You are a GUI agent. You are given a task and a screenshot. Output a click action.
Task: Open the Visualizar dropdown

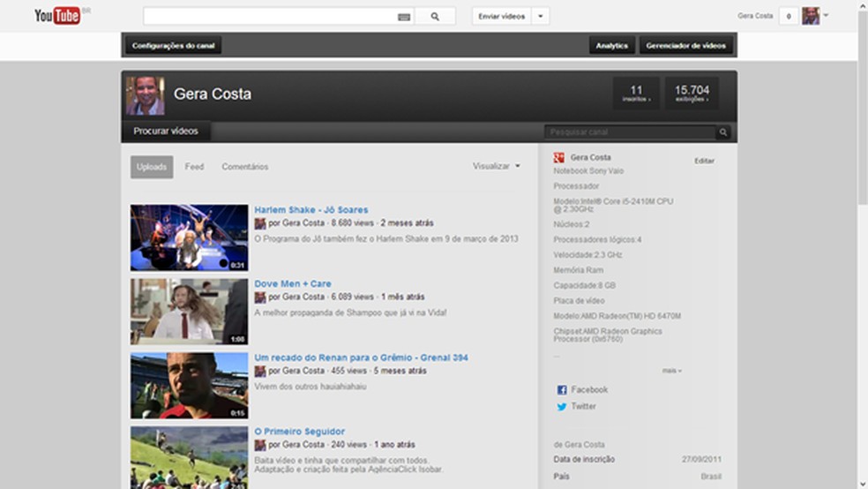496,166
